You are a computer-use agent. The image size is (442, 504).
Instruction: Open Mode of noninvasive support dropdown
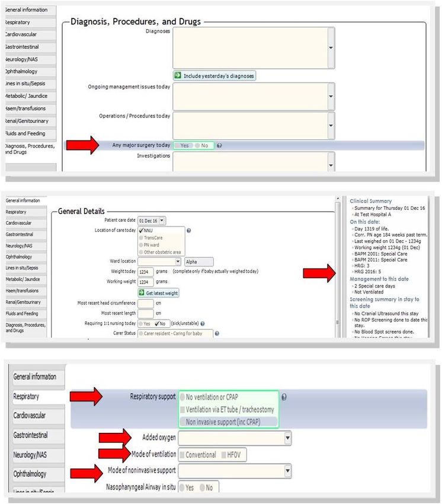pos(287,471)
